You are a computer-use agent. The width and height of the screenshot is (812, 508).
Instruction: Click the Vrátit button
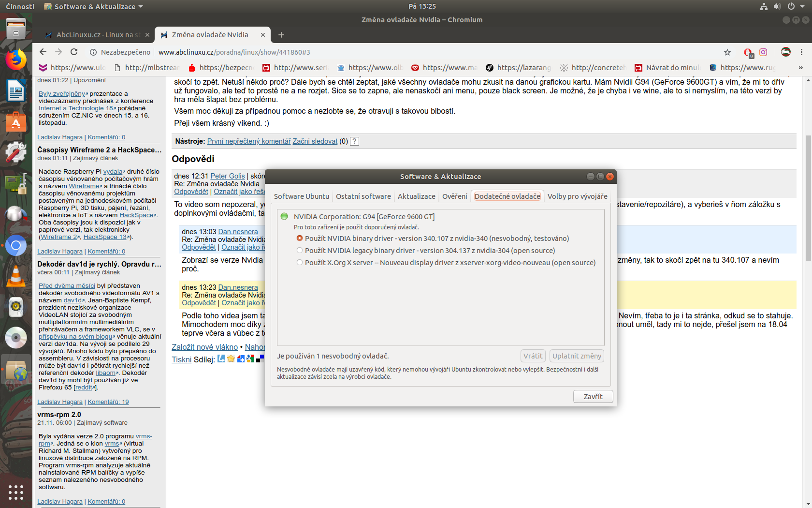coord(533,356)
